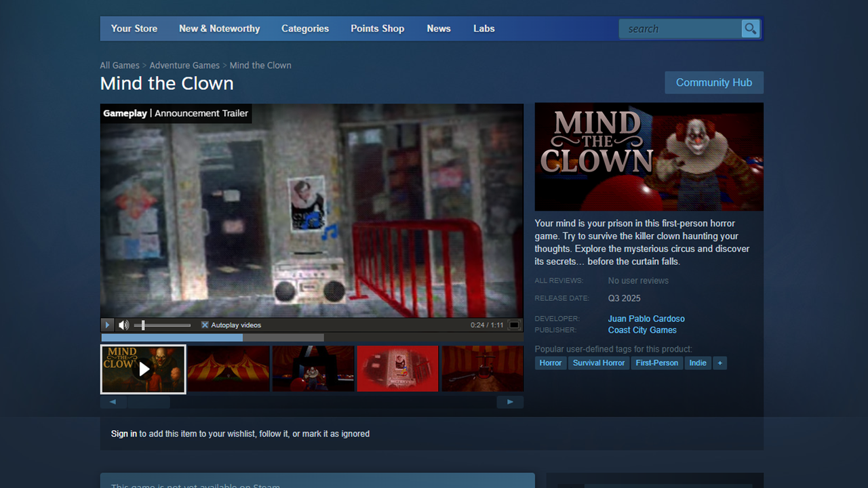Viewport: 868px width, 488px height.
Task: Click Mind the Clown breadcrumb link
Action: (260, 65)
